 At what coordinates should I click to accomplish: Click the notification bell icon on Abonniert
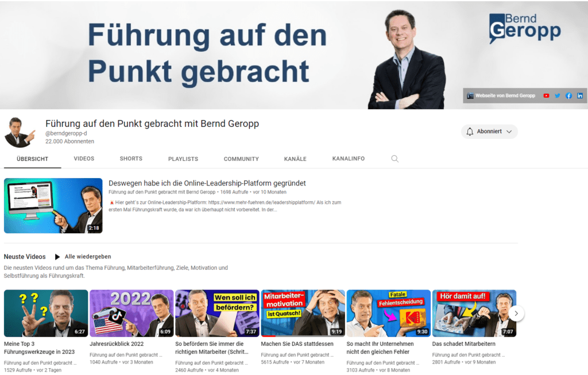point(470,132)
